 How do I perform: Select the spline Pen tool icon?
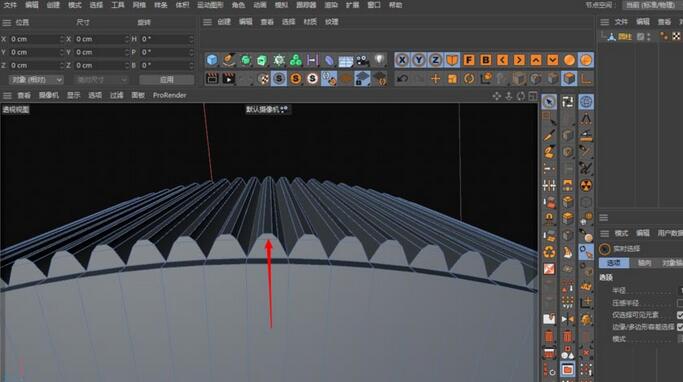[x=229, y=60]
